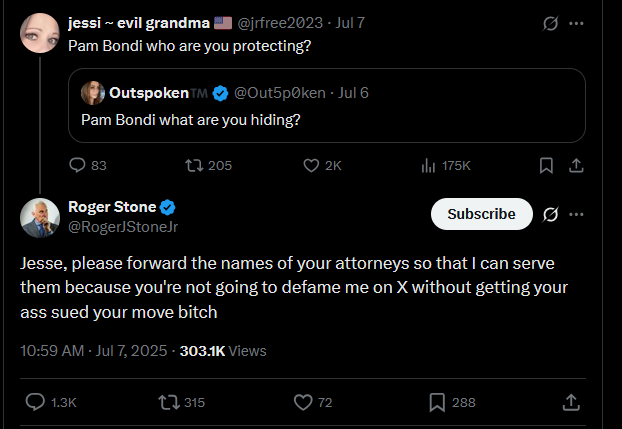Open more options menu on jessi's post
This screenshot has height=429, width=622.
(x=576, y=23)
